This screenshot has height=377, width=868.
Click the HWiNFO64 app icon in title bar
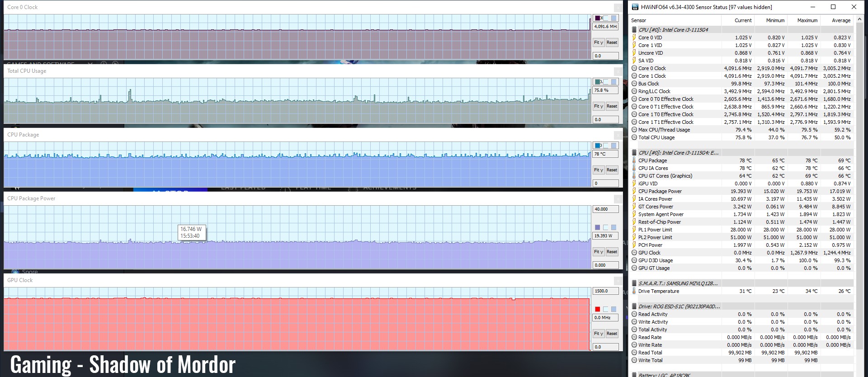click(635, 7)
